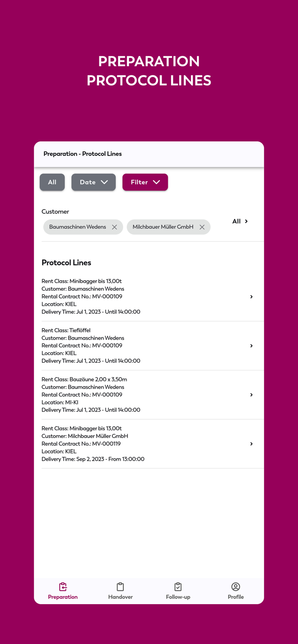Switch to the Handover tab

[120, 591]
